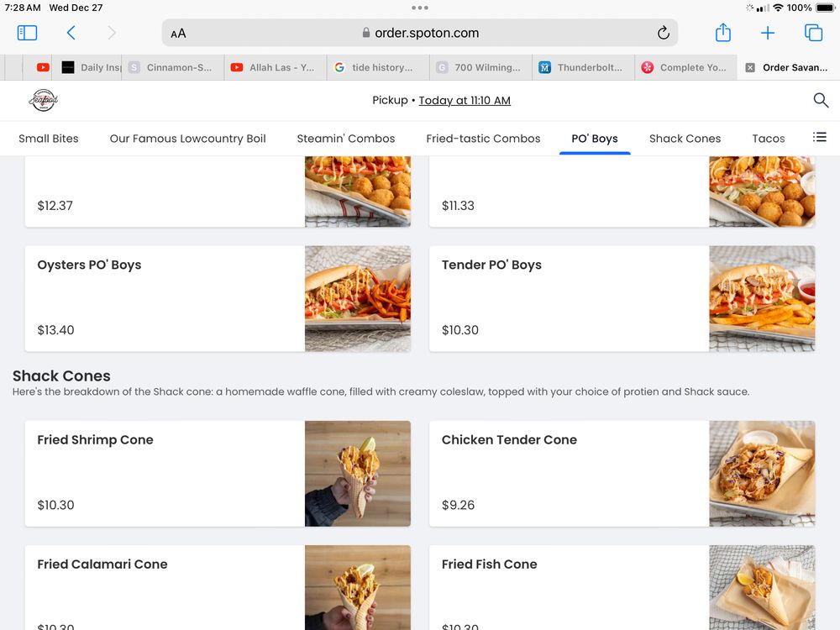Change pickup time Today at 11:10 AM
The image size is (840, 630).
point(465,100)
